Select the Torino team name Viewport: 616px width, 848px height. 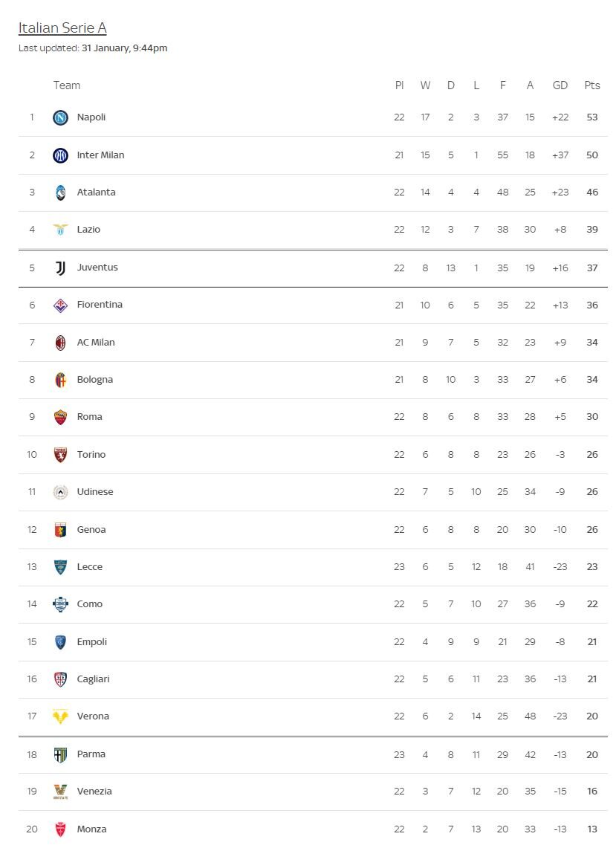[91, 455]
